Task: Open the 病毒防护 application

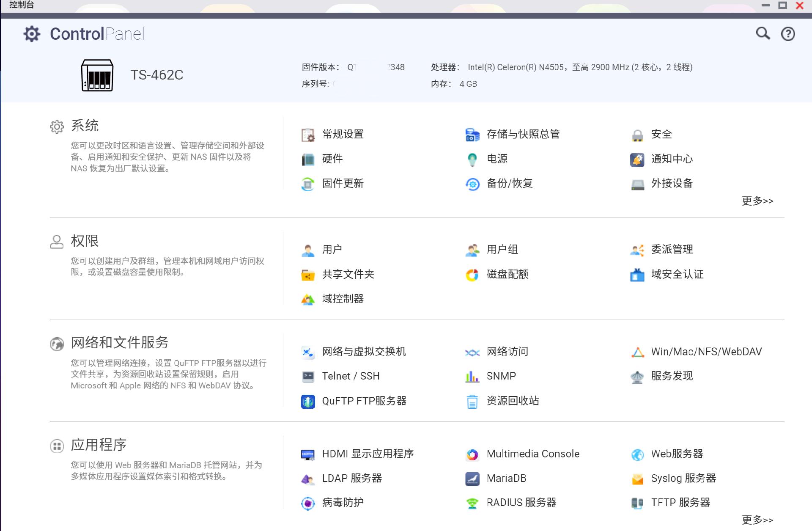Action: click(x=343, y=503)
